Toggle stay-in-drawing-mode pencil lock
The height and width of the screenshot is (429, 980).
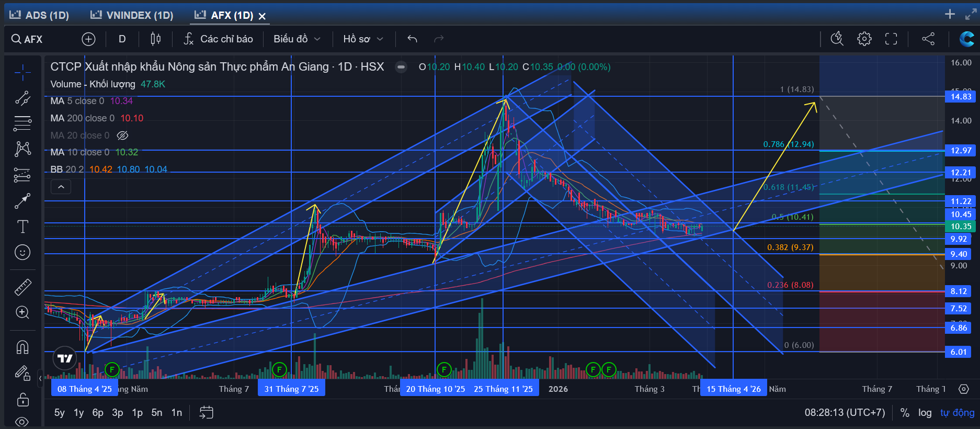pyautogui.click(x=22, y=373)
